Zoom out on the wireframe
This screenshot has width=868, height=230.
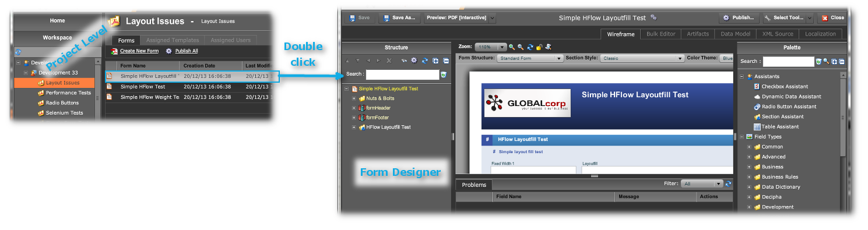521,47
